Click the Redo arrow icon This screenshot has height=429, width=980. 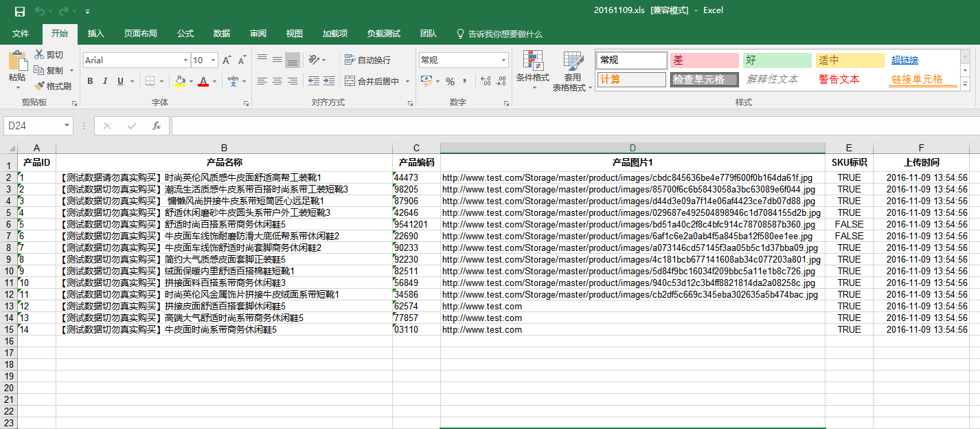[x=64, y=12]
